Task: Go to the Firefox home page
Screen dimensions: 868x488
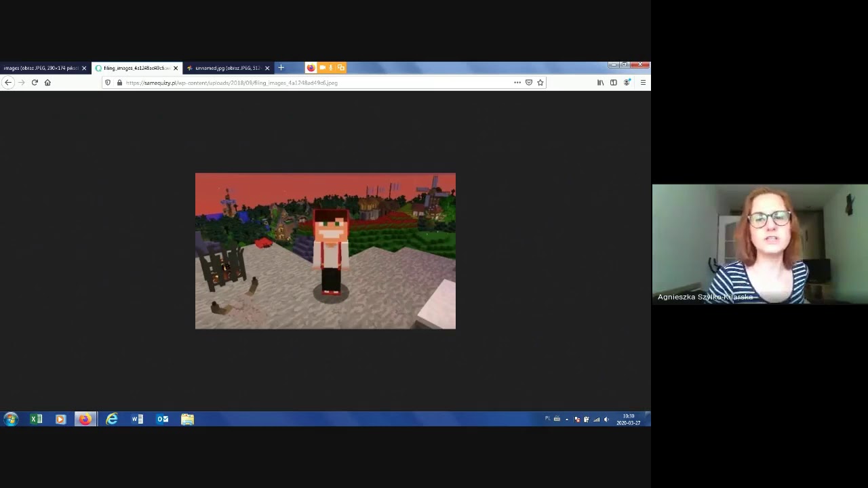Action: [47, 83]
